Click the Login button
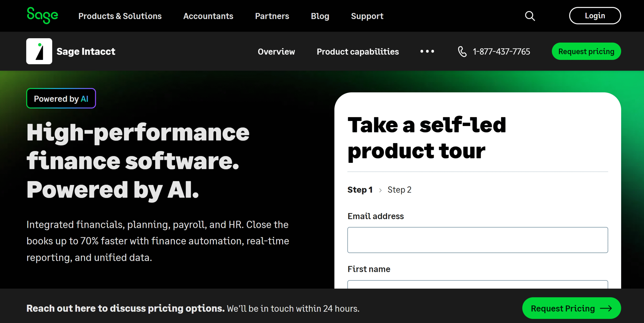 595,16
